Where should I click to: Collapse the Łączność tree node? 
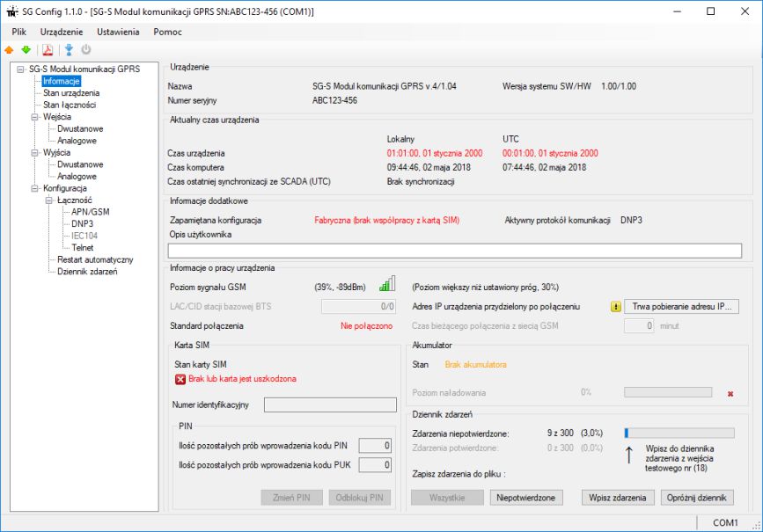coord(48,200)
